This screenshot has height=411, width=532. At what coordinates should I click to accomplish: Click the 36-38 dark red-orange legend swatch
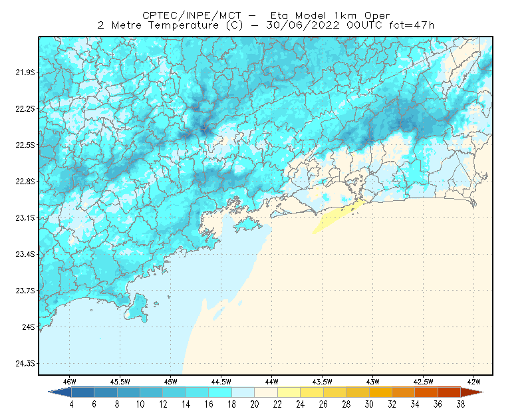450,392
